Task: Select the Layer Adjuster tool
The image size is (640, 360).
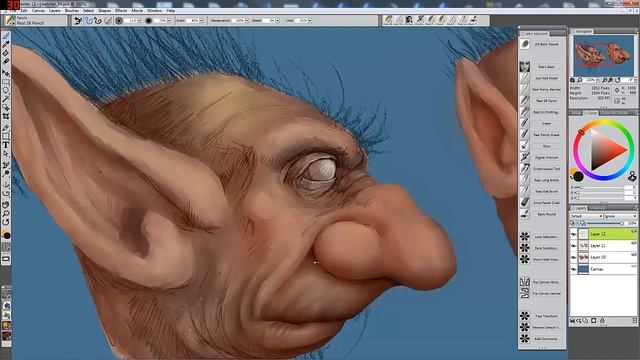Action: click(x=6, y=73)
